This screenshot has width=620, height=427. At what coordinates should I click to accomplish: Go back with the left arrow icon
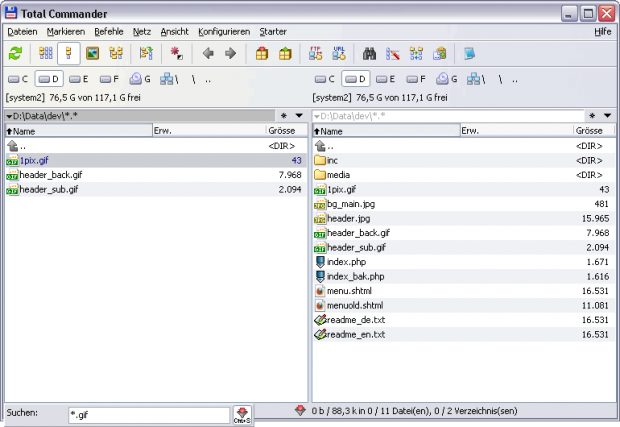tap(208, 53)
